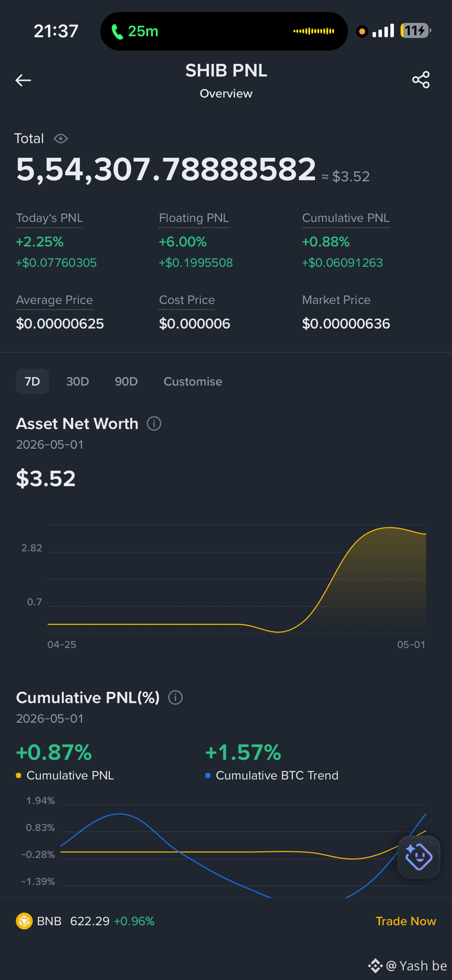Tap the $0.00000625 average price

60,324
